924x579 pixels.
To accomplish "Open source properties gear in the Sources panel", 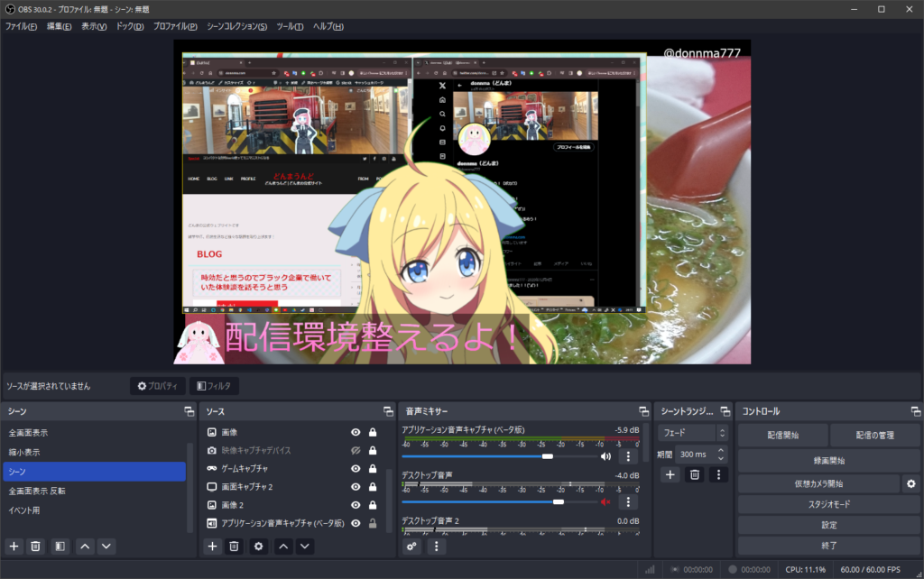I will 259,546.
